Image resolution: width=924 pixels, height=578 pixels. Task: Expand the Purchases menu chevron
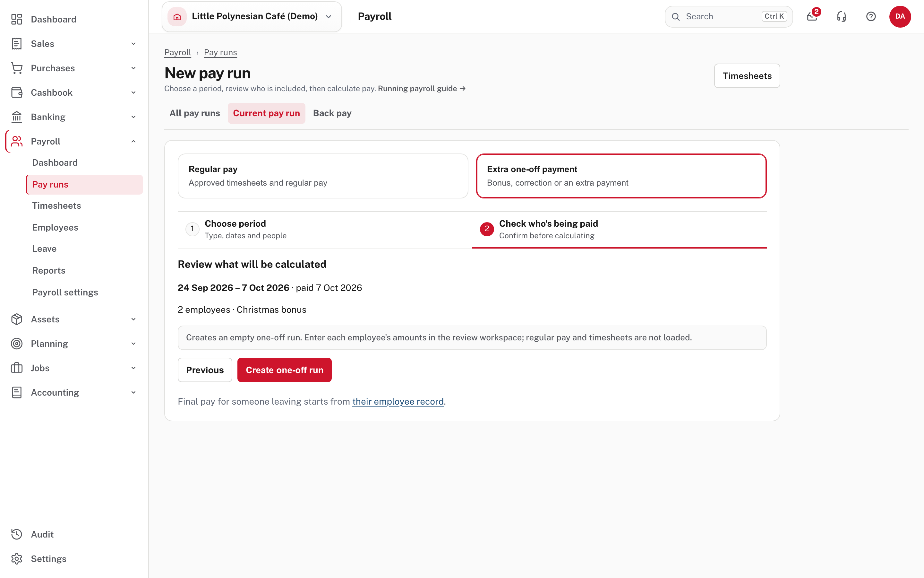coord(134,68)
